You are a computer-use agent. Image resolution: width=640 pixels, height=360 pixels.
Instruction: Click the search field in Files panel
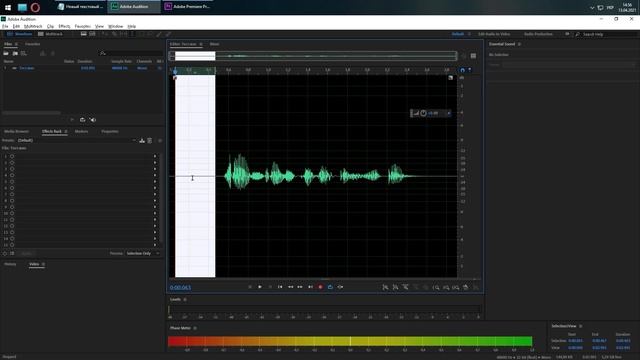click(x=131, y=53)
